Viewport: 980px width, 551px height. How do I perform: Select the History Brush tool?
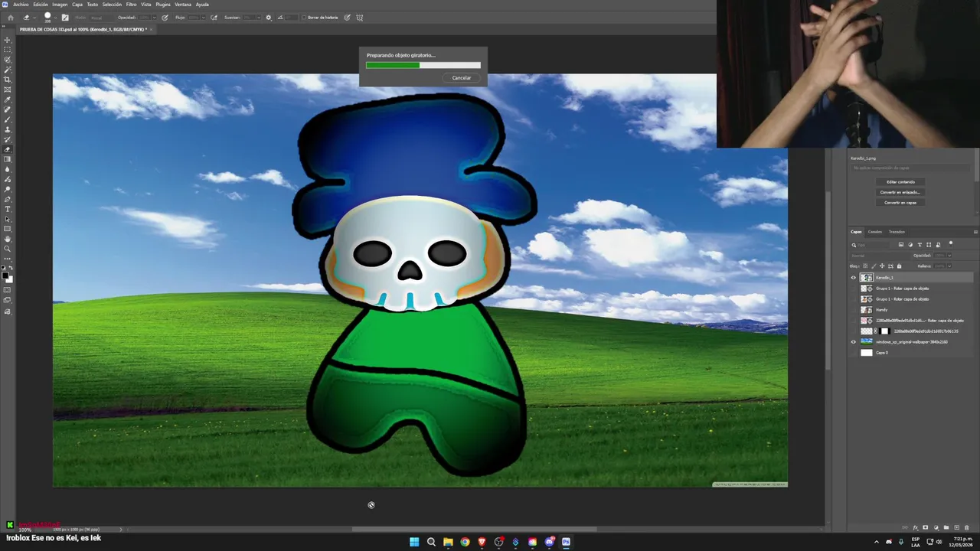[8, 139]
